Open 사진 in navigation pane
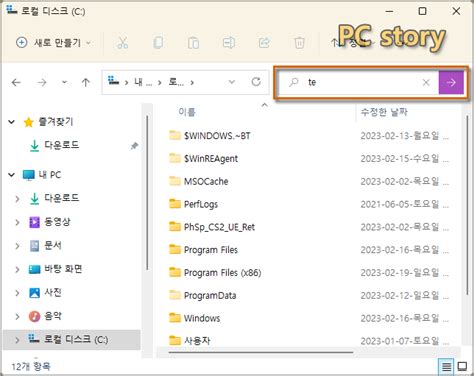The width and height of the screenshot is (474, 376). point(45,293)
